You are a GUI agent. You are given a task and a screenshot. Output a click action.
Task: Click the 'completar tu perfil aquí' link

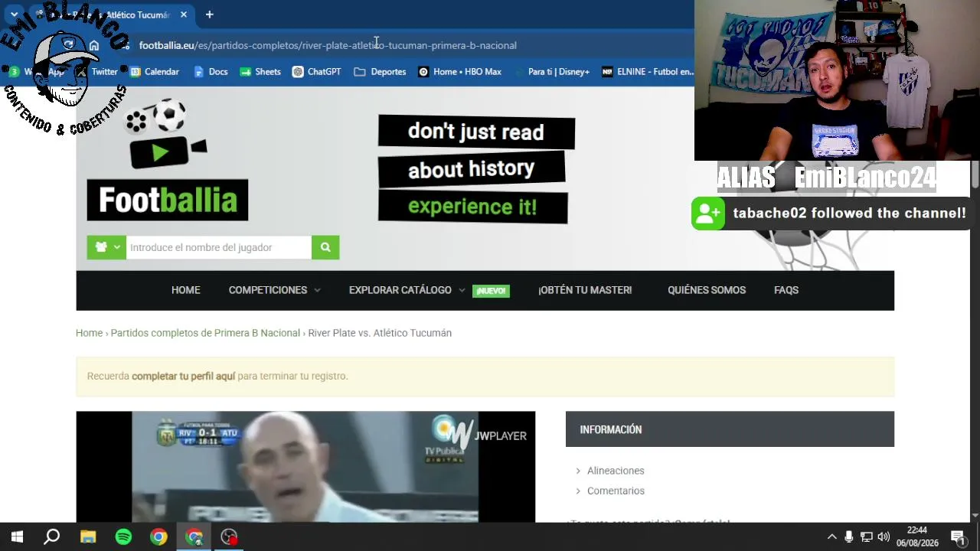183,376
